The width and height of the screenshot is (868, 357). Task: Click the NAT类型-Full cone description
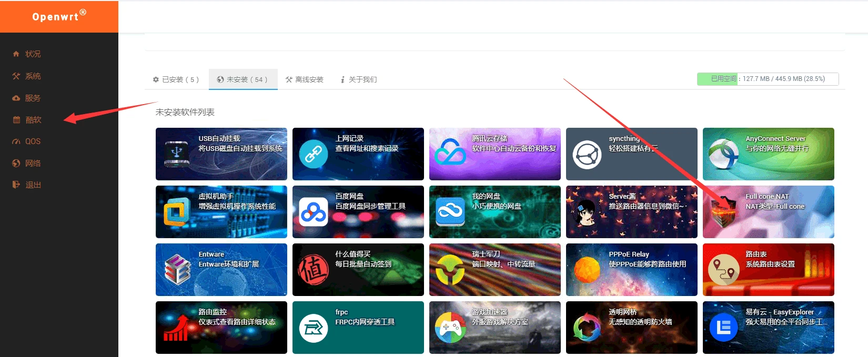pyautogui.click(x=775, y=207)
